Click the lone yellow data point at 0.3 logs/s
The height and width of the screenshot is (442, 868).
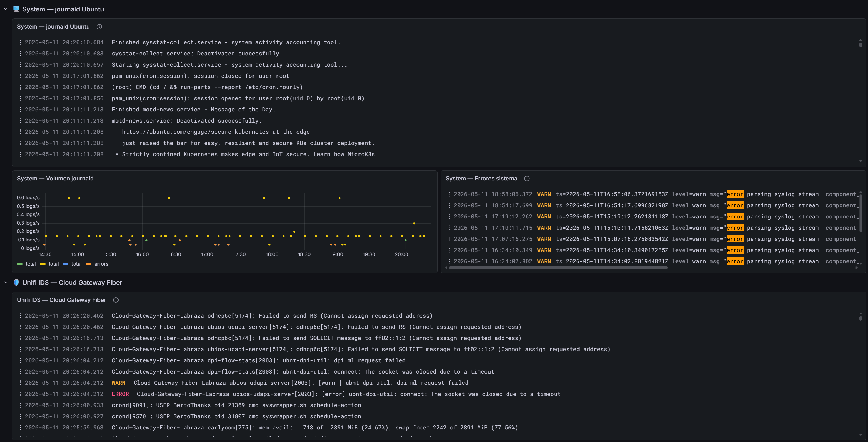pos(414,224)
